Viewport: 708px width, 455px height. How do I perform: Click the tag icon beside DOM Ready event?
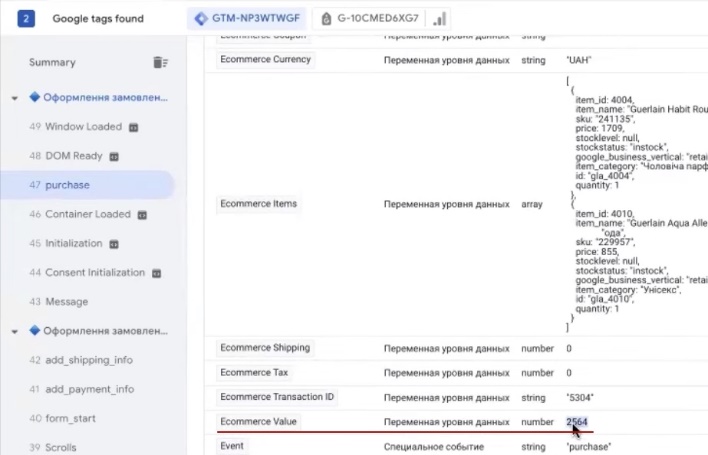coord(114,156)
